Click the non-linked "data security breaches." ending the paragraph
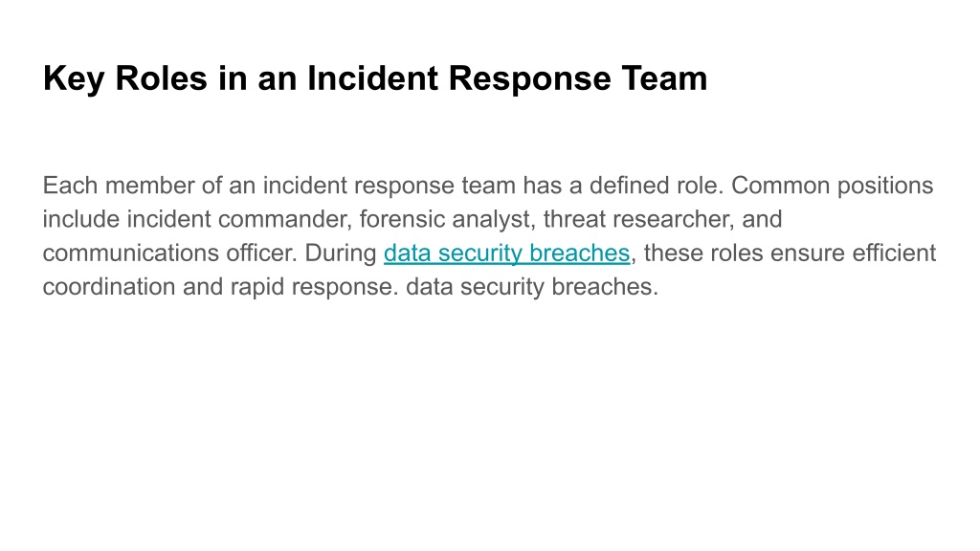The image size is (980, 551). point(532,287)
